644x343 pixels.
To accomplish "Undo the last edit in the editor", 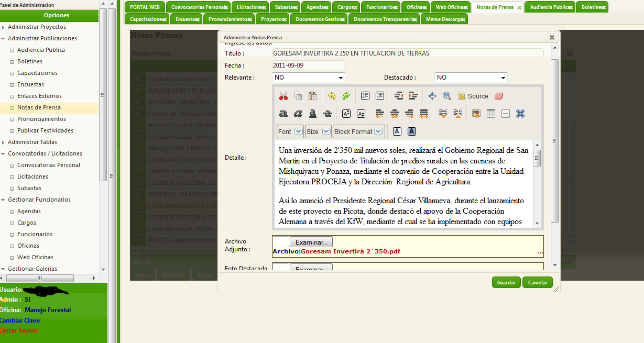I will tap(331, 96).
